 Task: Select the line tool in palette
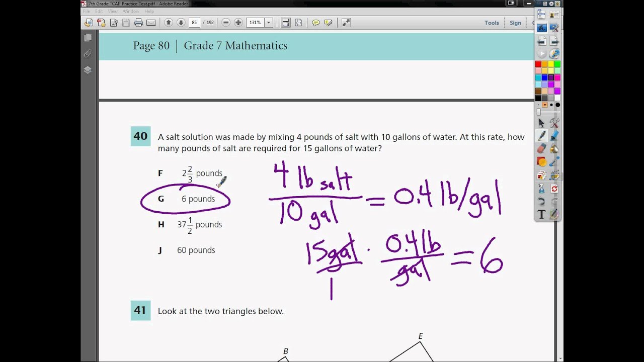[x=554, y=162]
